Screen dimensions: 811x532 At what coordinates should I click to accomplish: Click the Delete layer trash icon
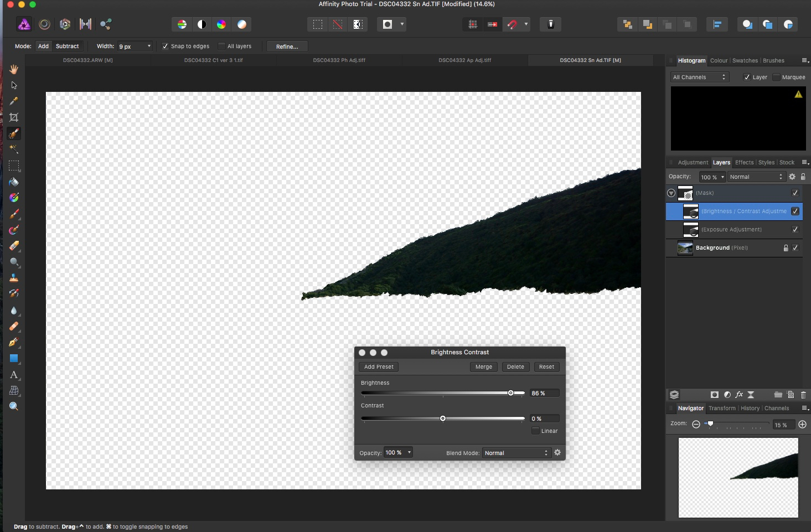[803, 395]
